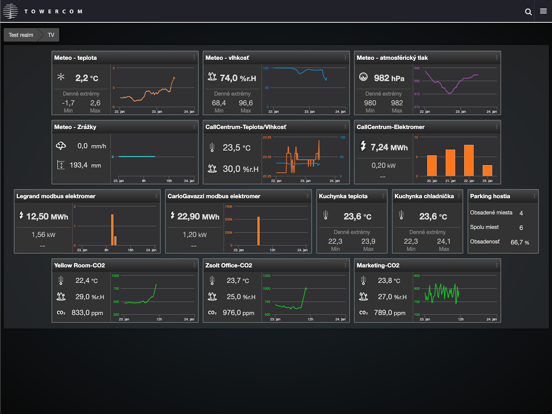Click the Meteo - vlhkosť widget title
This screenshot has height=414, width=552.
227,58
